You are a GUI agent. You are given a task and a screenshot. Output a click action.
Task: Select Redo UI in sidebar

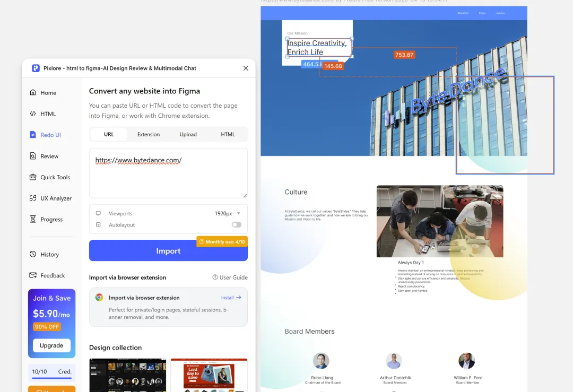tap(45, 135)
